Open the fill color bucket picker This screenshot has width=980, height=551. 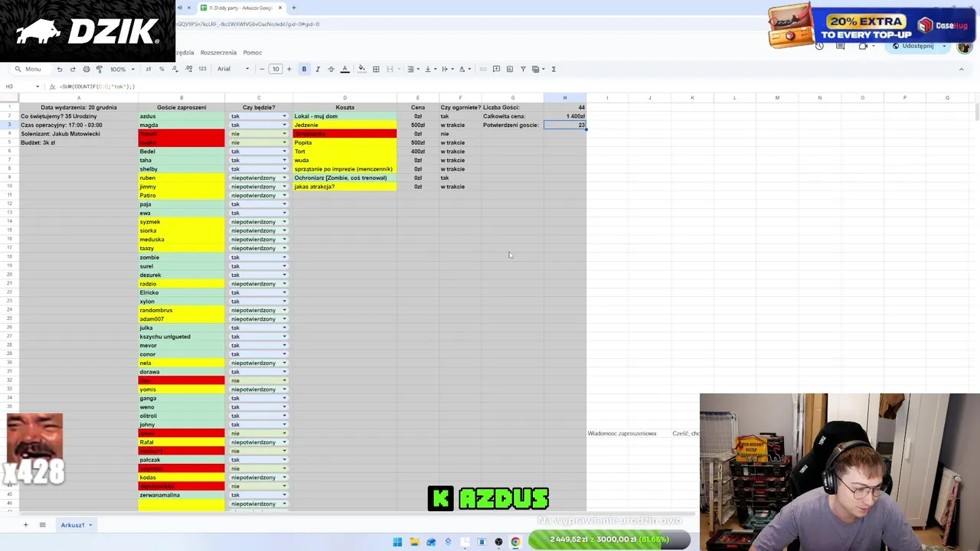tap(362, 69)
